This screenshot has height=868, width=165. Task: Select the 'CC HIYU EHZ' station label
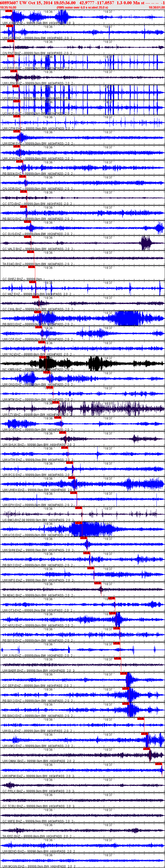pos(12,625)
